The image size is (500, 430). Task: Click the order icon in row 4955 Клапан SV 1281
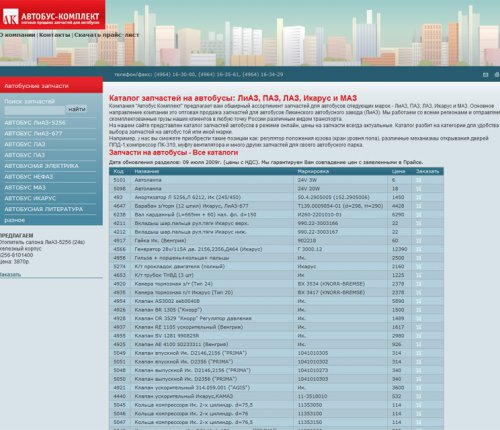tap(419, 336)
